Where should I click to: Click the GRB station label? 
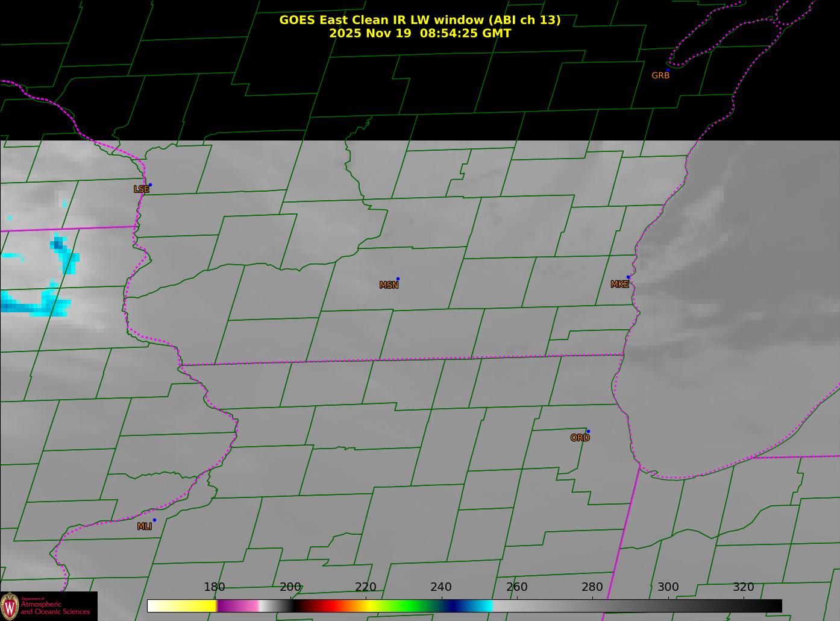click(x=660, y=75)
